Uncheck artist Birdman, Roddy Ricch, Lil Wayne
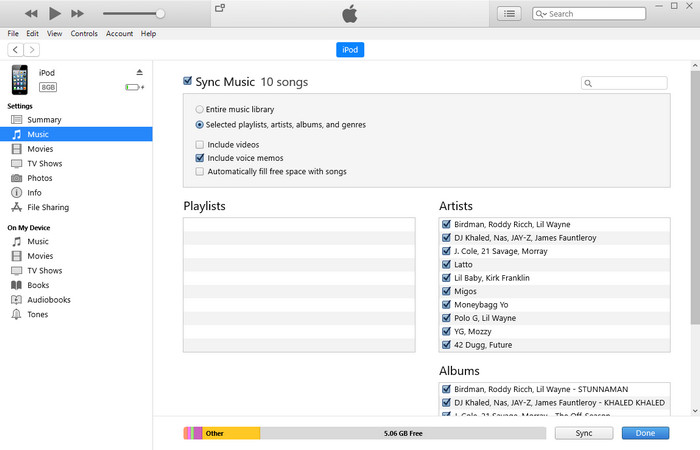Screen dimensions: 700x450 click(x=446, y=224)
